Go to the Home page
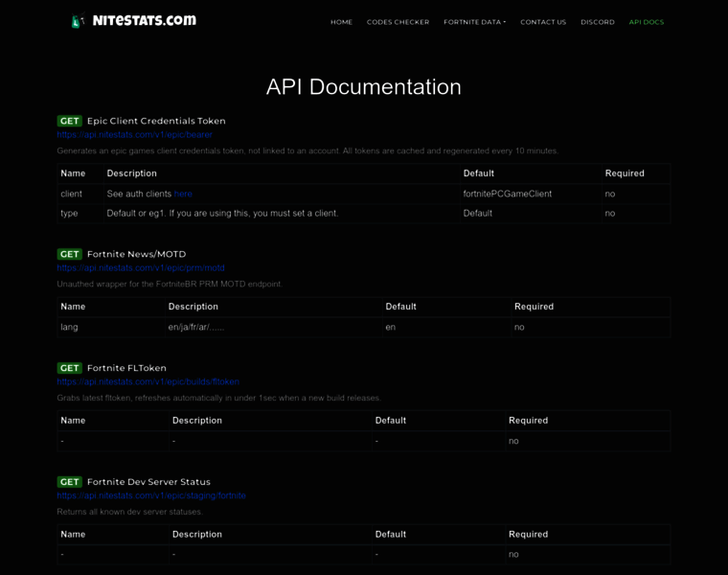Image resolution: width=728 pixels, height=575 pixels. pyautogui.click(x=341, y=22)
